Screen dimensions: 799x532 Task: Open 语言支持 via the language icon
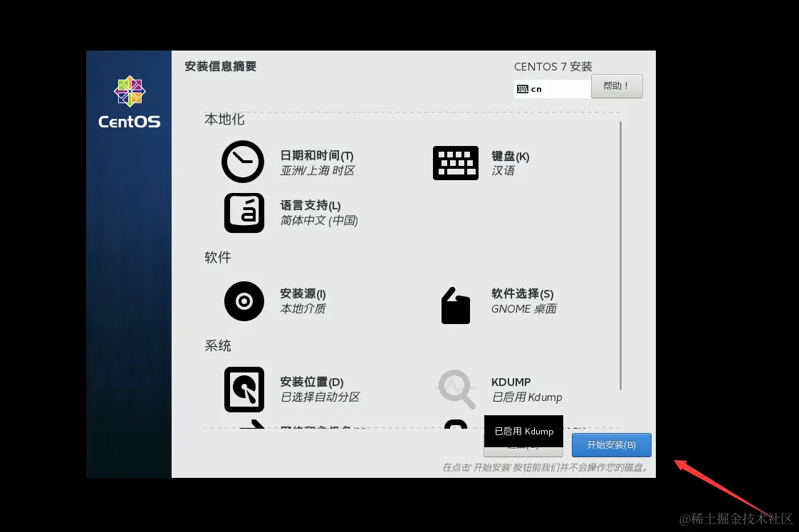244,213
